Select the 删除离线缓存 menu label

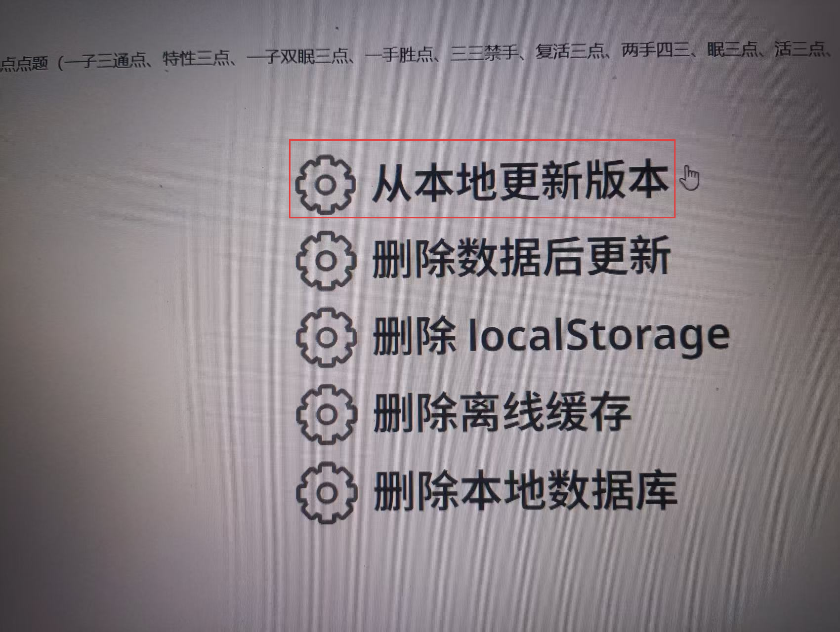(x=502, y=412)
